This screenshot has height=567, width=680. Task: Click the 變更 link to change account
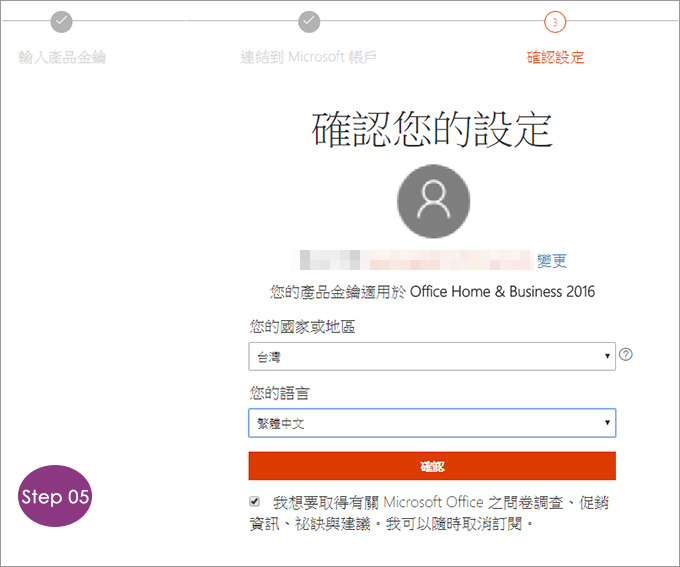[552, 260]
